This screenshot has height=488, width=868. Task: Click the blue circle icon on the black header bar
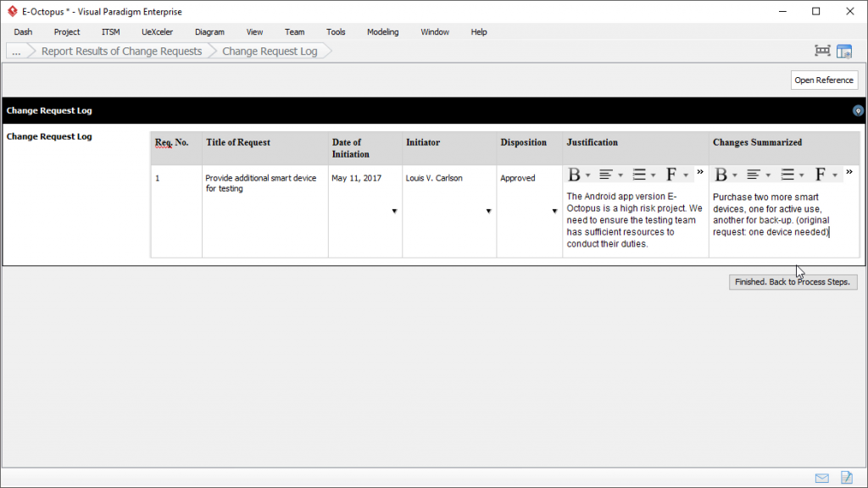pyautogui.click(x=857, y=110)
